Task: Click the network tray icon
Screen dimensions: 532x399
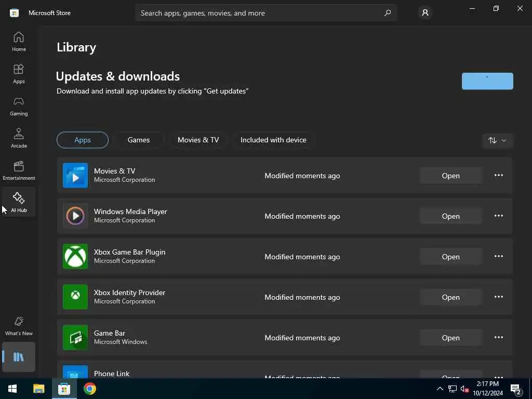Action: pyautogui.click(x=453, y=389)
